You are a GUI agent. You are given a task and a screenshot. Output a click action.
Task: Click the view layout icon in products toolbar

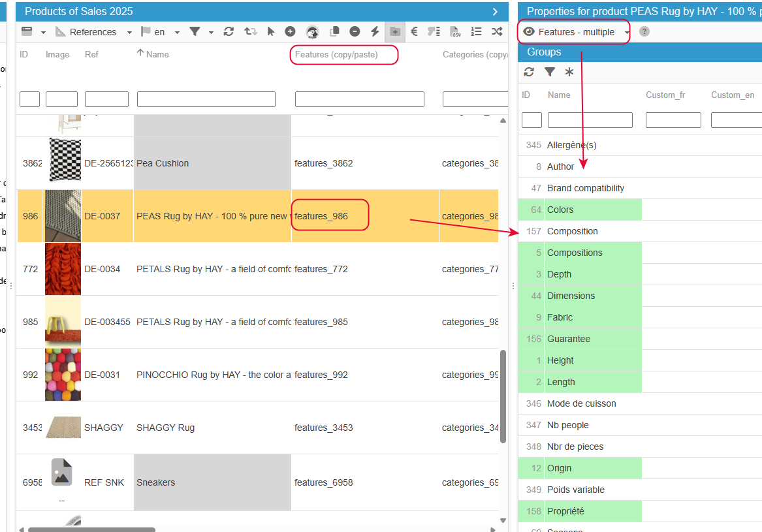click(27, 31)
